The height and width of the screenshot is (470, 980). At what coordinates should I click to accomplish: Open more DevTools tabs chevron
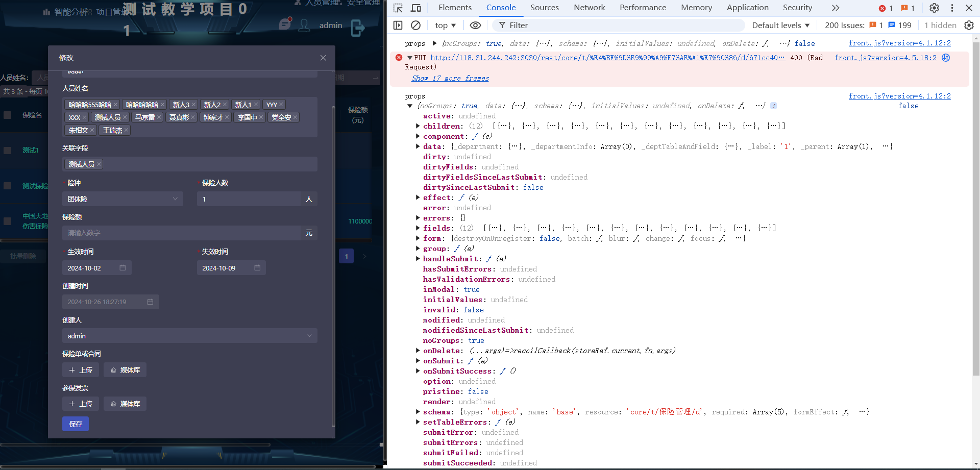pos(836,8)
